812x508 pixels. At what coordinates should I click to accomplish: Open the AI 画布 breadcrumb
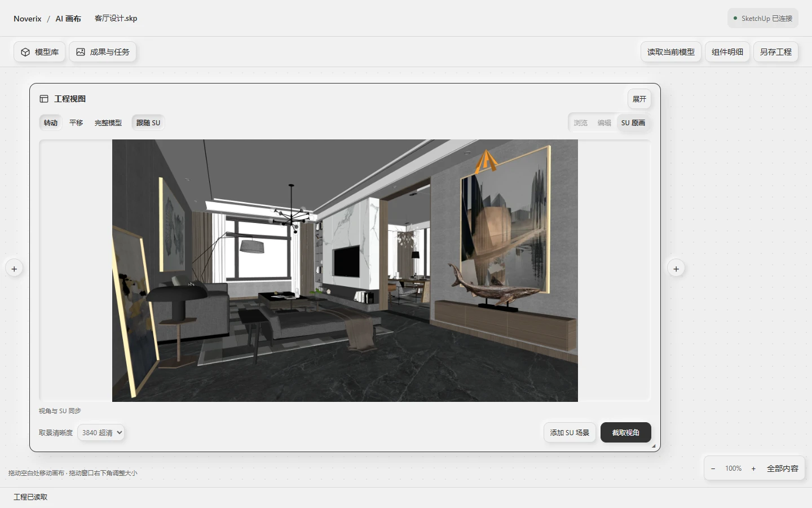[68, 19]
